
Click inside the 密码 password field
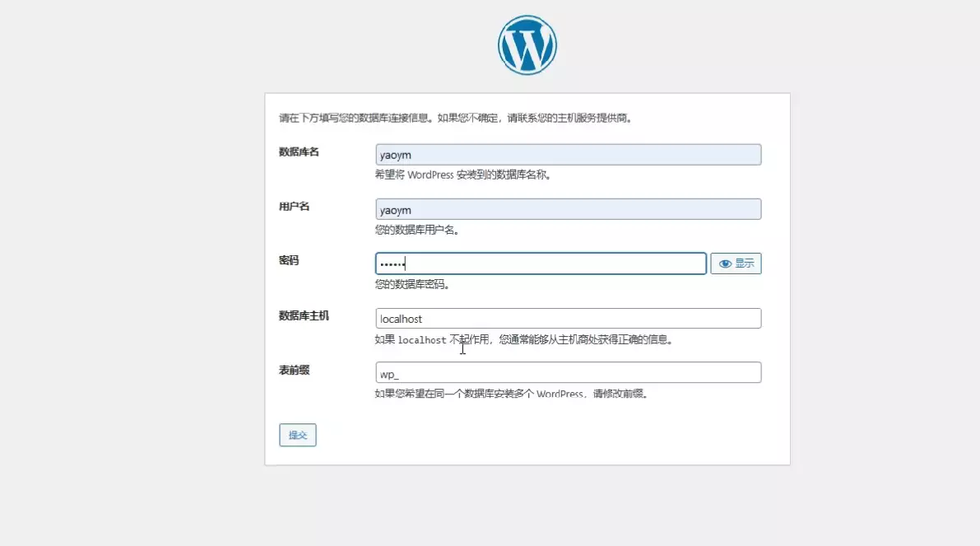click(x=541, y=264)
